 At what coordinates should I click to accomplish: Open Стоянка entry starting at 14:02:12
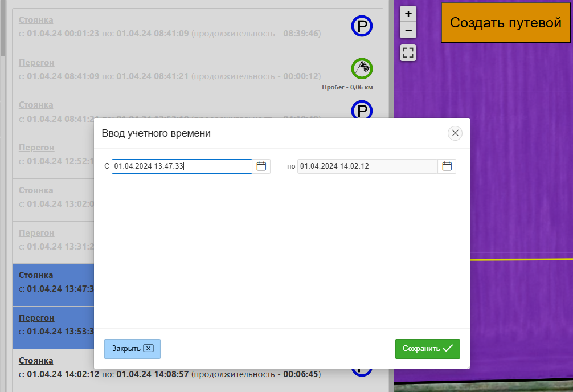(36, 361)
